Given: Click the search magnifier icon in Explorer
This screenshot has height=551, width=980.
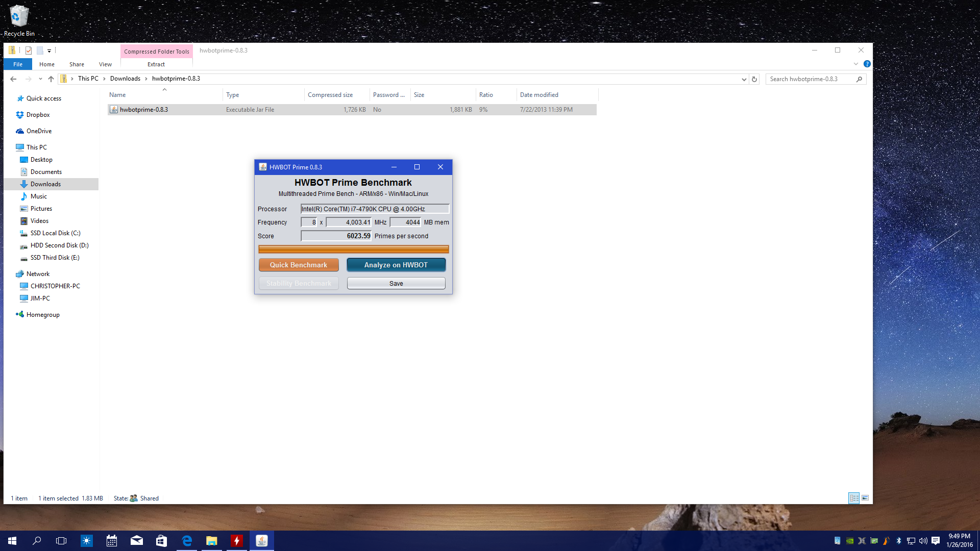Looking at the screenshot, I should click(860, 79).
